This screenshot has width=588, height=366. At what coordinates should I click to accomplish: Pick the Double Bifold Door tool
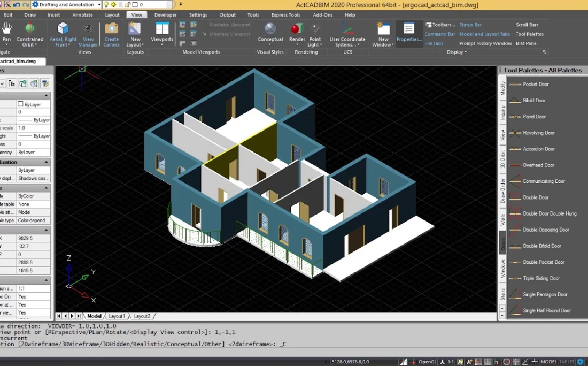tap(541, 246)
